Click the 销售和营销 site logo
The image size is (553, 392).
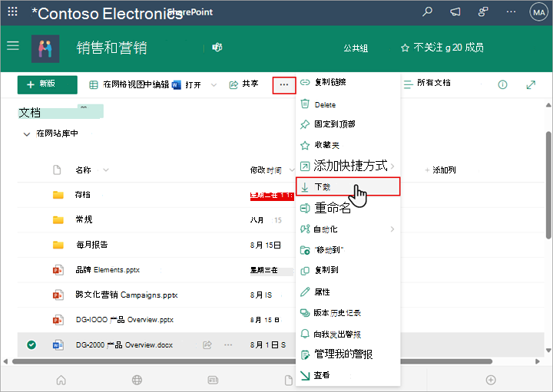tap(45, 48)
